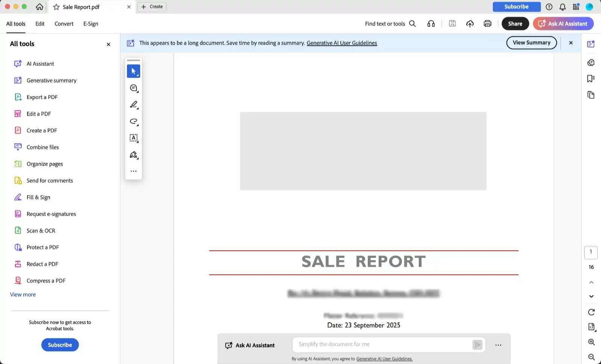Star the Sale Report.pdf tab
Viewport: 601px width, 364px height.
56,7
